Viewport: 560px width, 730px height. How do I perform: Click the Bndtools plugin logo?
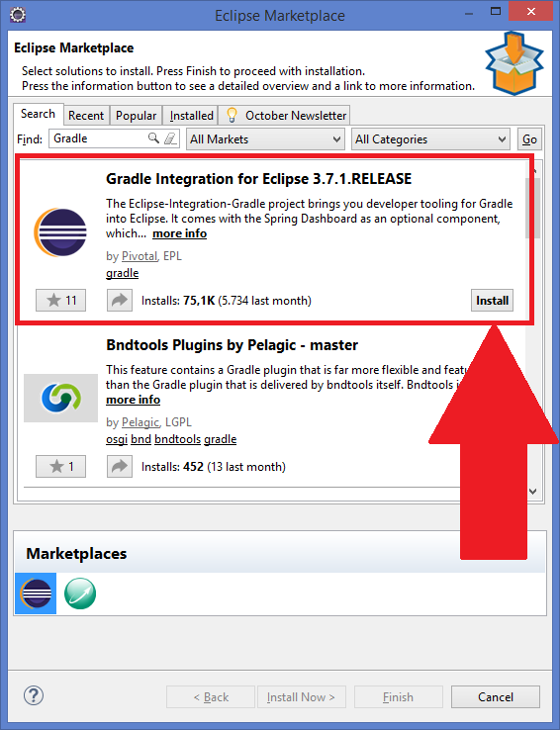61,398
